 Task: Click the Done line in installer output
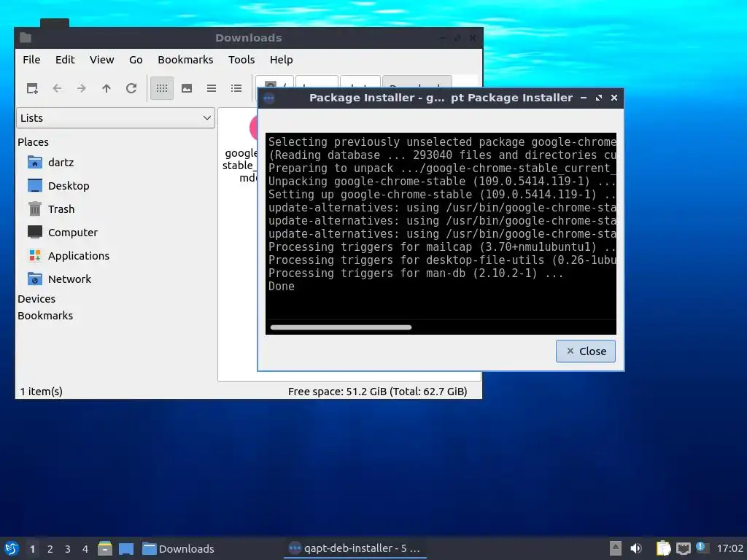tap(282, 286)
